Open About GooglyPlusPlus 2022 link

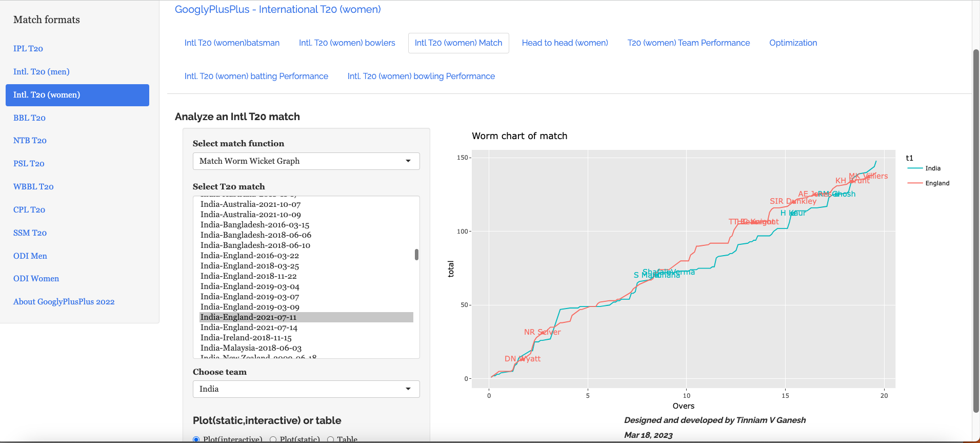click(x=64, y=302)
